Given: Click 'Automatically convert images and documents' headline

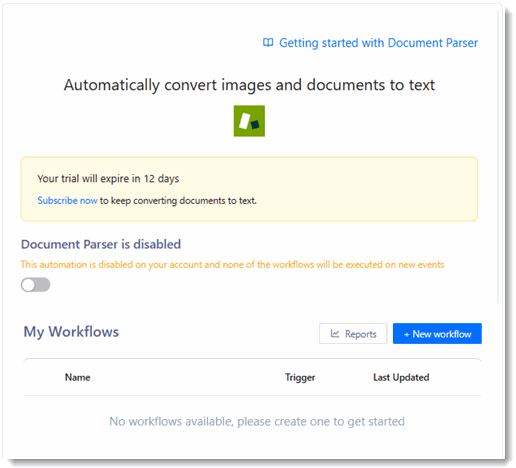Looking at the screenshot, I should click(249, 85).
